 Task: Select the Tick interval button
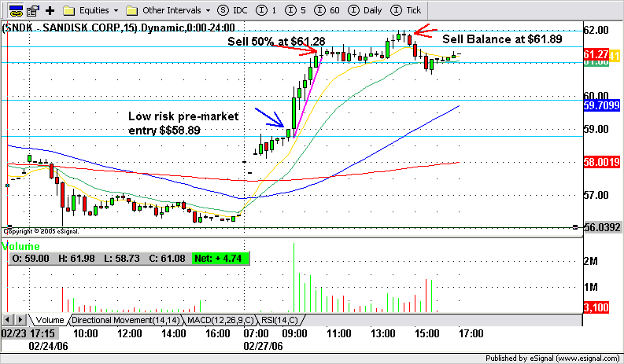(405, 10)
